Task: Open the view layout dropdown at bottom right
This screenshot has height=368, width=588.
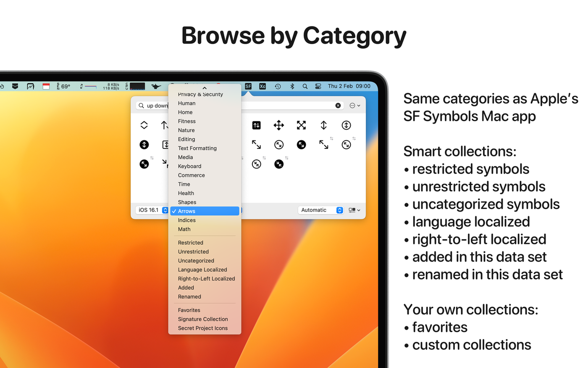Action: tap(354, 210)
